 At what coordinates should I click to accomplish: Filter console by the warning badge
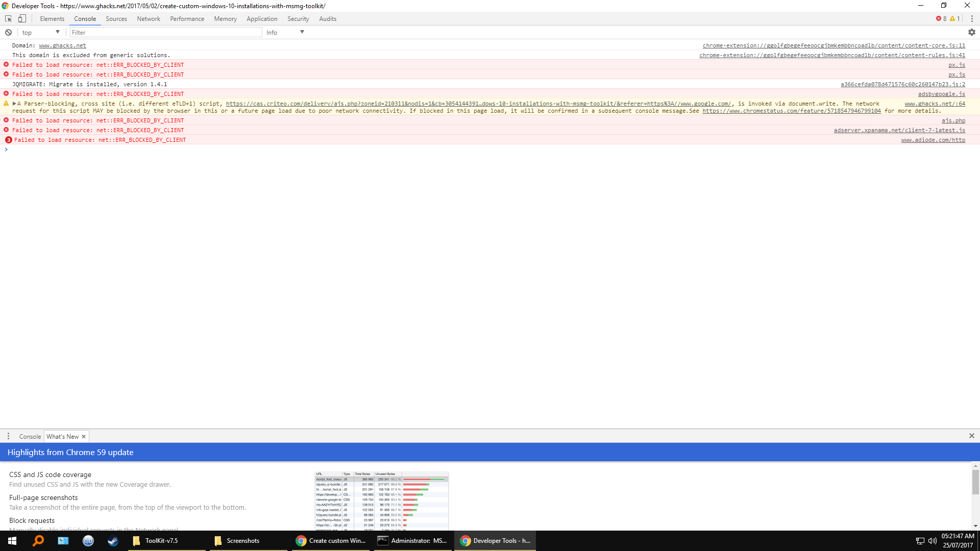(x=954, y=18)
